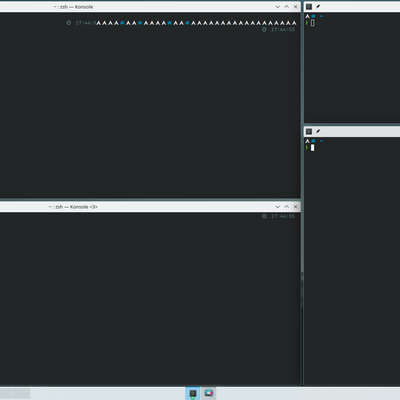The image size is (400, 400).
Task: Click the blue "~" path in upper-right terminal
Action: [x=321, y=16]
